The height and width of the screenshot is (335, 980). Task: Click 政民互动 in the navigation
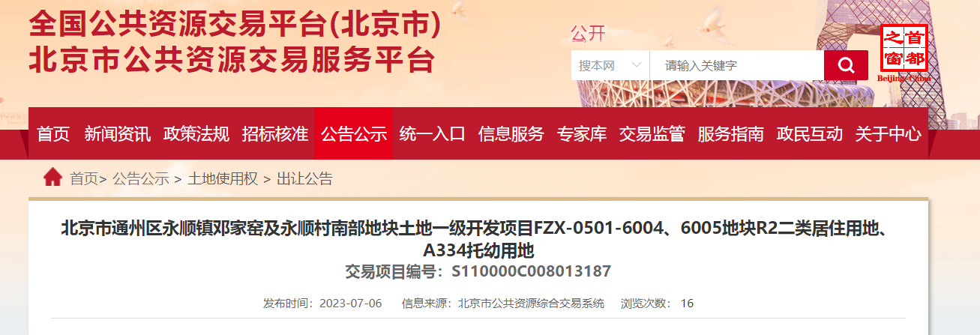810,134
